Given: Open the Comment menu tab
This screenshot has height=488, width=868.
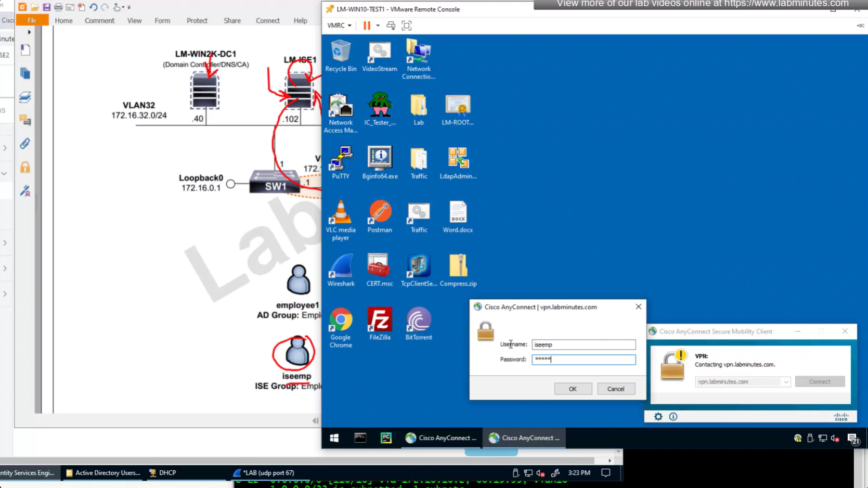Looking at the screenshot, I should pos(99,21).
